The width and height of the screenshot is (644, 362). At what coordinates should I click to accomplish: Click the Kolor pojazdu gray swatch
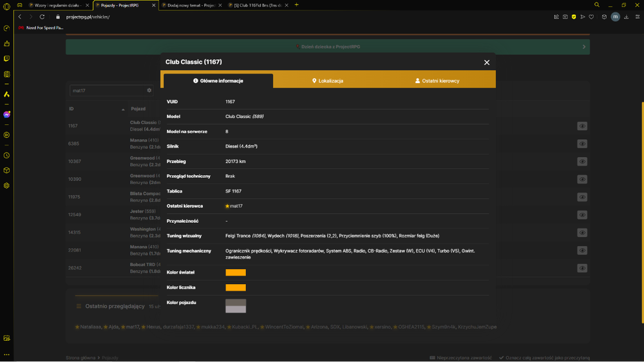coord(236,306)
